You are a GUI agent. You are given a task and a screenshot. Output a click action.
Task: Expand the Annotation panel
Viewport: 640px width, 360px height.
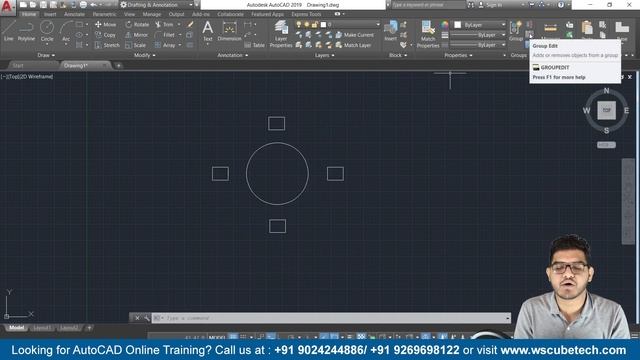click(x=232, y=55)
